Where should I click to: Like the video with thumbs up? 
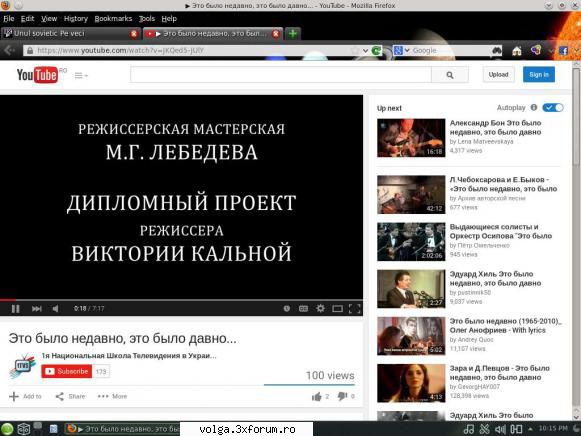click(316, 397)
